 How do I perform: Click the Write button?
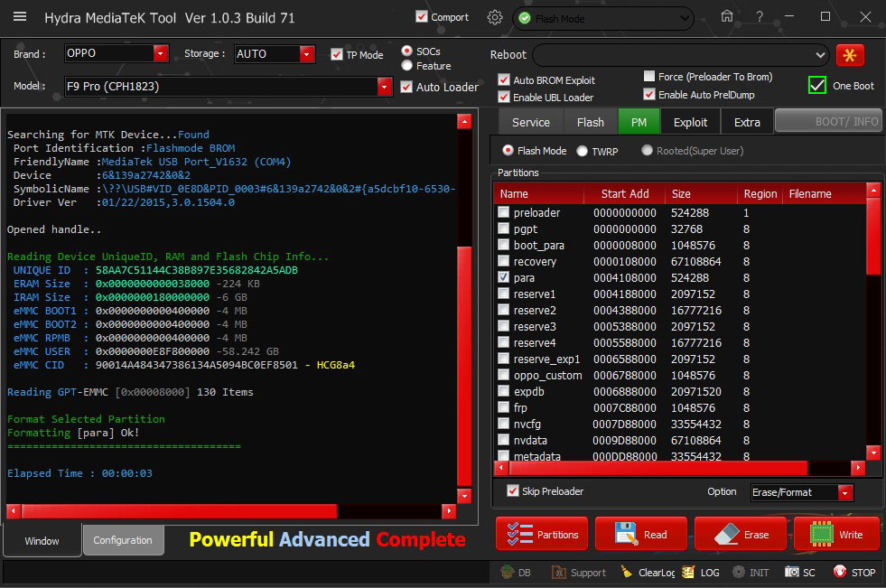click(x=838, y=534)
